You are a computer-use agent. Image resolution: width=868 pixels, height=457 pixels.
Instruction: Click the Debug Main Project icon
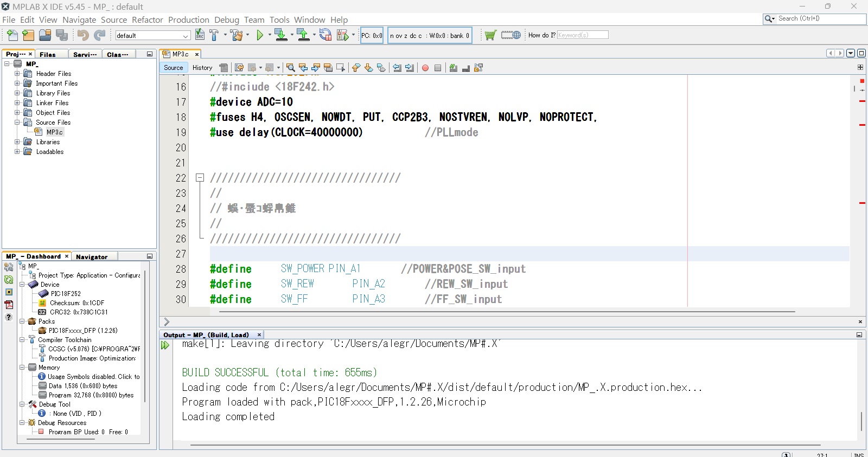click(x=342, y=35)
